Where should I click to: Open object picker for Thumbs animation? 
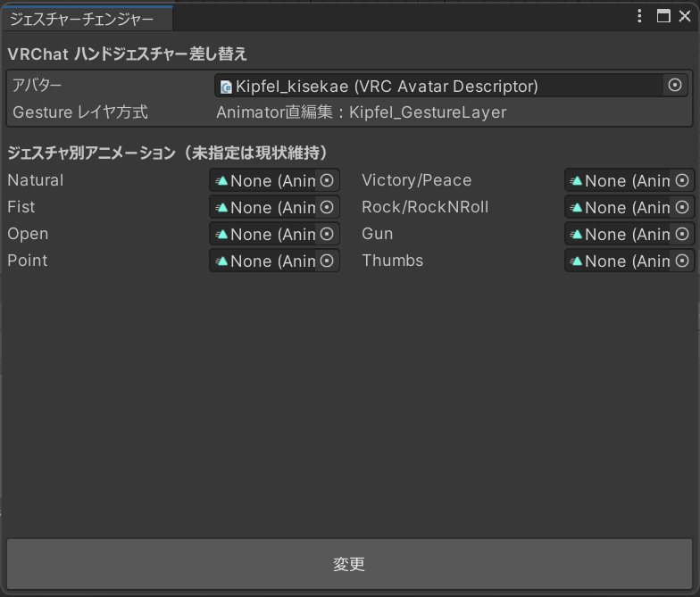(682, 261)
